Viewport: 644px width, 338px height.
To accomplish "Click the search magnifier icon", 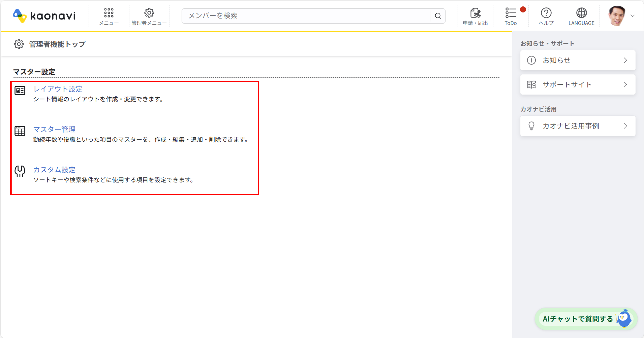I will tap(438, 16).
